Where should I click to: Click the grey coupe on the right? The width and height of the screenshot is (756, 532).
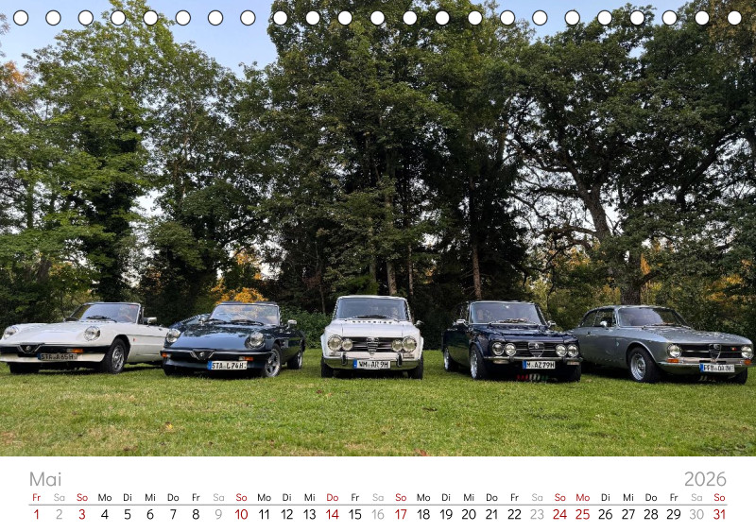click(x=661, y=343)
